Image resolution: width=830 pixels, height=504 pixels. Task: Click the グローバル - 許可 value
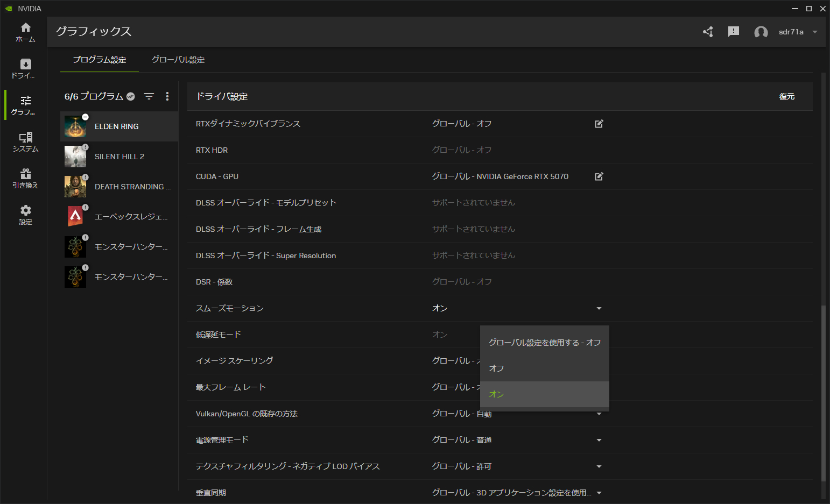462,466
